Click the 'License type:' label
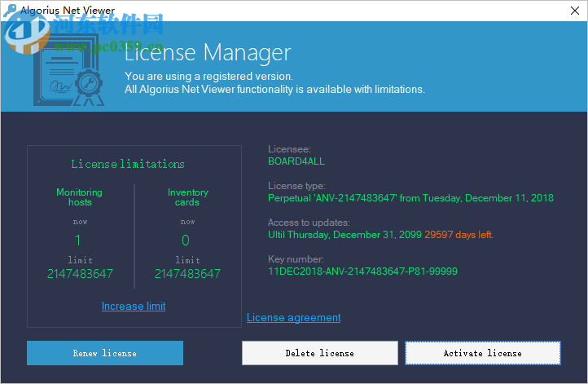This screenshot has width=588, height=384. tap(296, 186)
